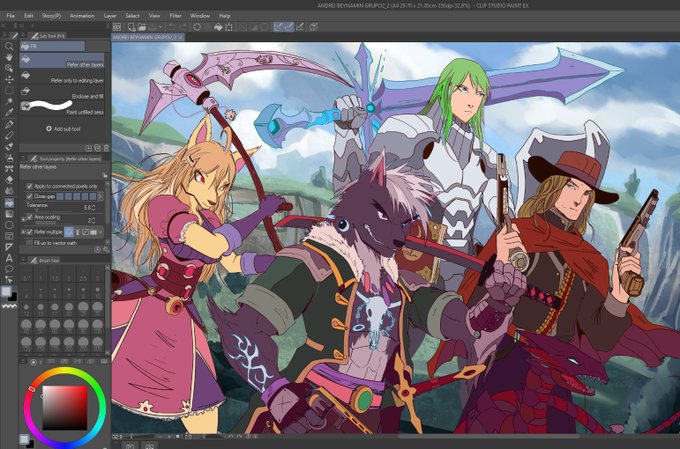Click Add sub tool button
The height and width of the screenshot is (449, 680).
pyautogui.click(x=63, y=129)
